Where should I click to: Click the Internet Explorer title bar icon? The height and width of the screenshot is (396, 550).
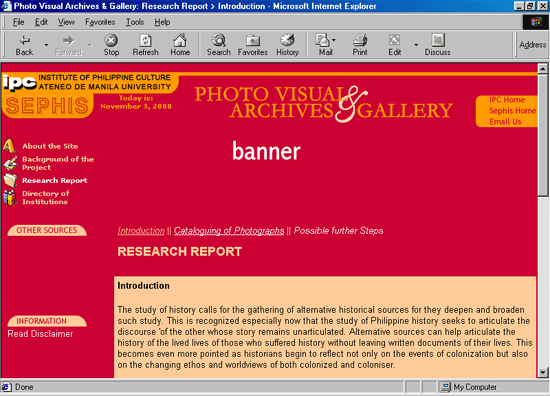(6, 6)
